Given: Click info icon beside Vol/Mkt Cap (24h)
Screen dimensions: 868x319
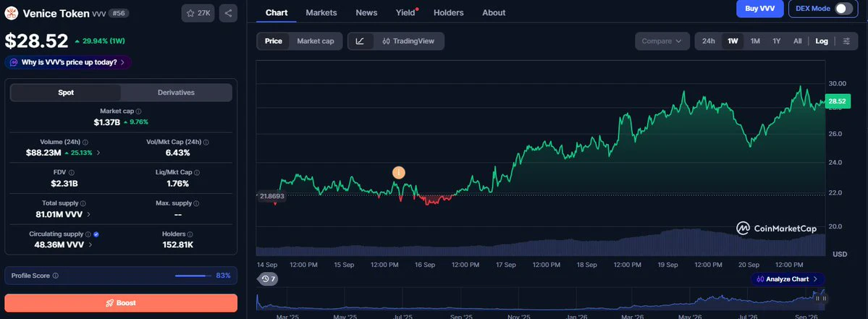Looking at the screenshot, I should tap(206, 142).
